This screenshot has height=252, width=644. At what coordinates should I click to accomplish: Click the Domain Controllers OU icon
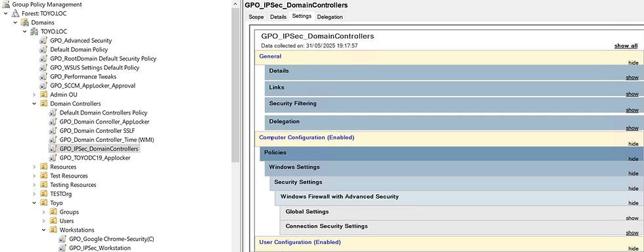click(43, 103)
